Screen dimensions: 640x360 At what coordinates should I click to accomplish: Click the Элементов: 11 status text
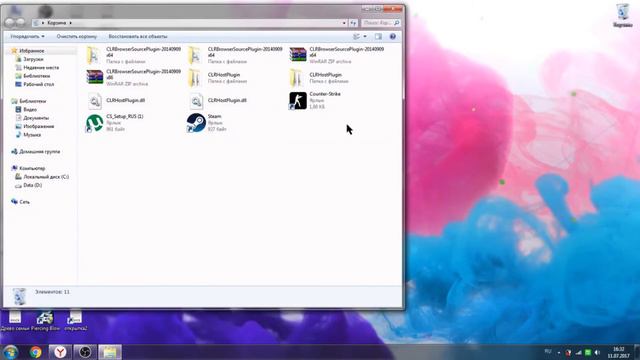pos(52,292)
